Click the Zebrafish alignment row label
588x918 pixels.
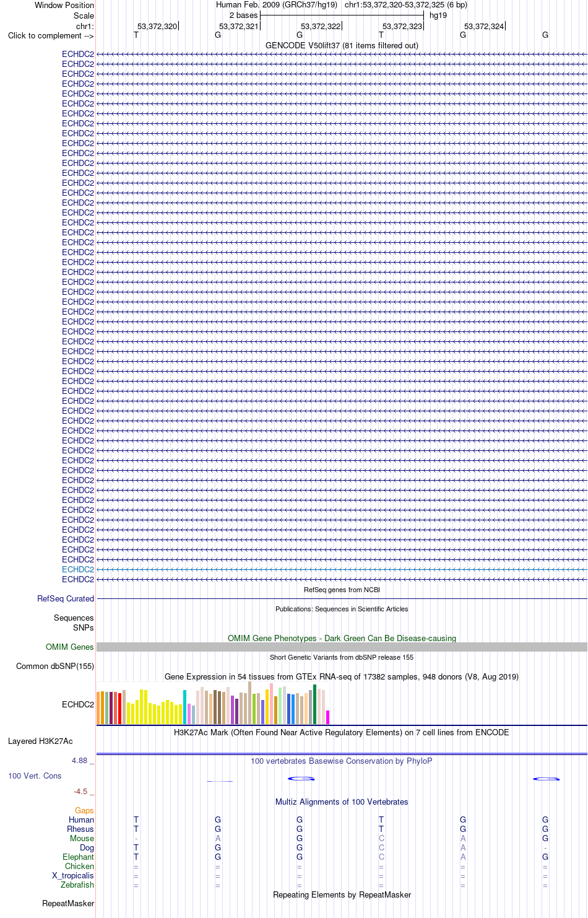pyautogui.click(x=77, y=885)
